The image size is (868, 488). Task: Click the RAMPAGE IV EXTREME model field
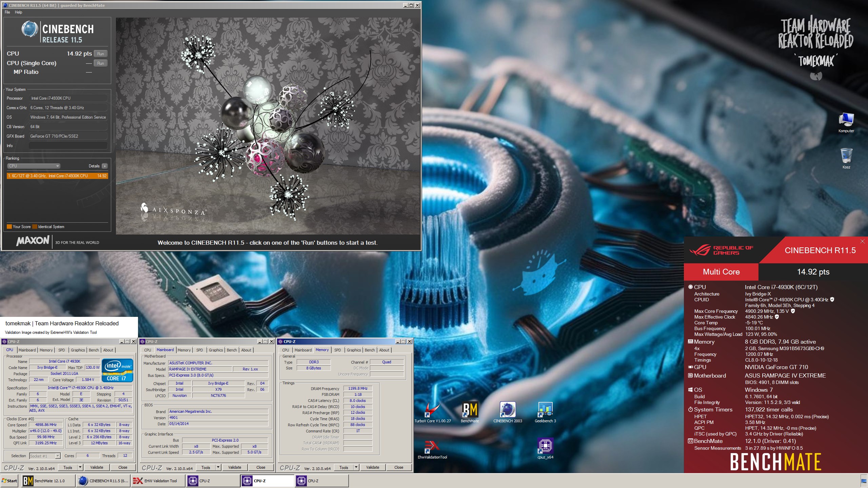pos(200,369)
